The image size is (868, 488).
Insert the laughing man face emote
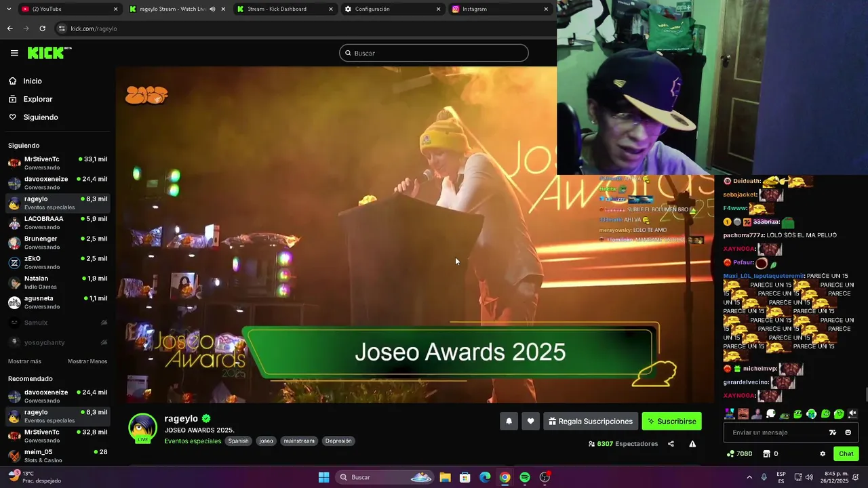click(743, 413)
